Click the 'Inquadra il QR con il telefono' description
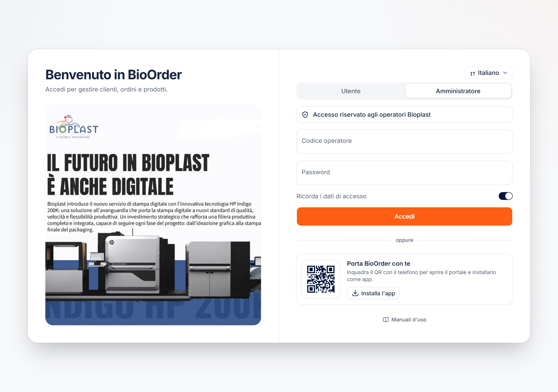This screenshot has height=392, width=558. pos(421,276)
